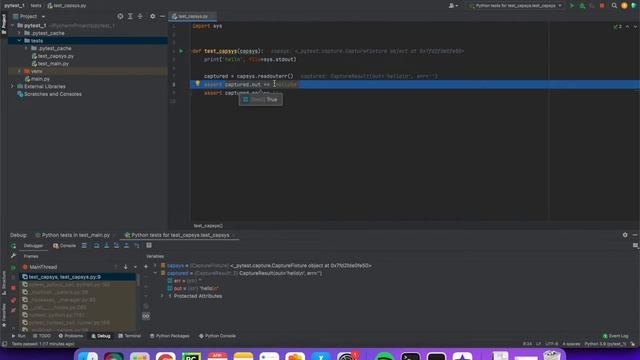This screenshot has width=640, height=360.
Task: Run the selected configuration from toolbar
Action: (572, 6)
